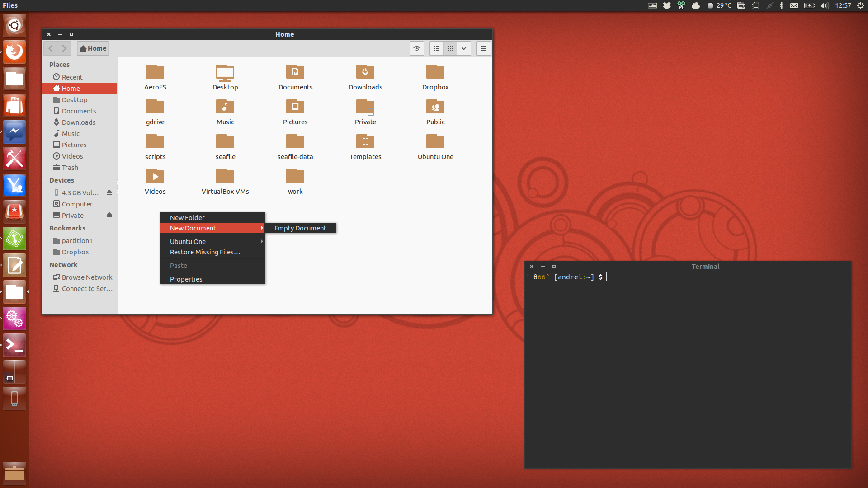The width and height of the screenshot is (868, 488).
Task: Select the scripts folder
Action: 155,142
